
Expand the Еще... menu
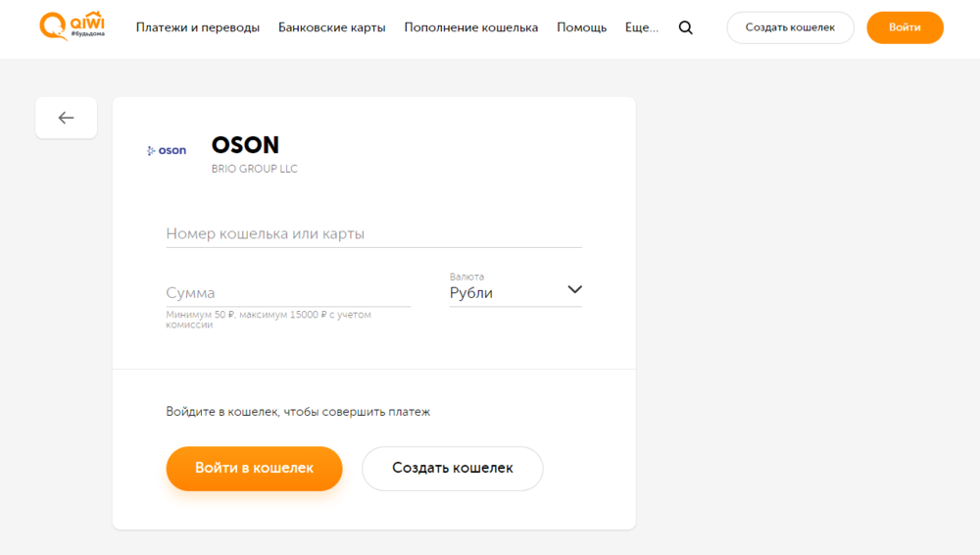[x=641, y=27]
